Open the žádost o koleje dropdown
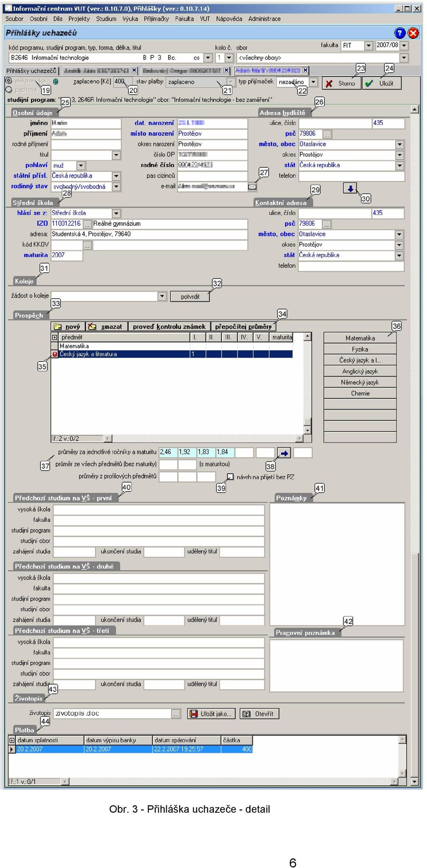 click(162, 296)
